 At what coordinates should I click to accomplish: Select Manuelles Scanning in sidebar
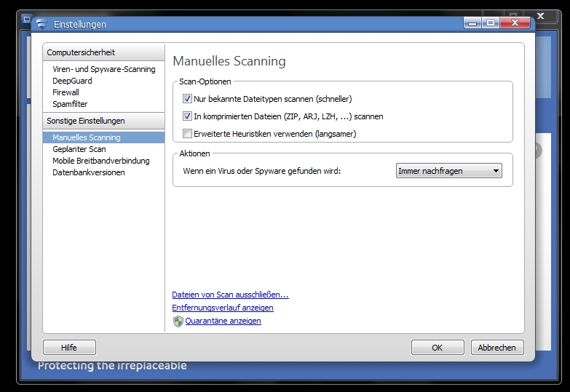tap(103, 137)
